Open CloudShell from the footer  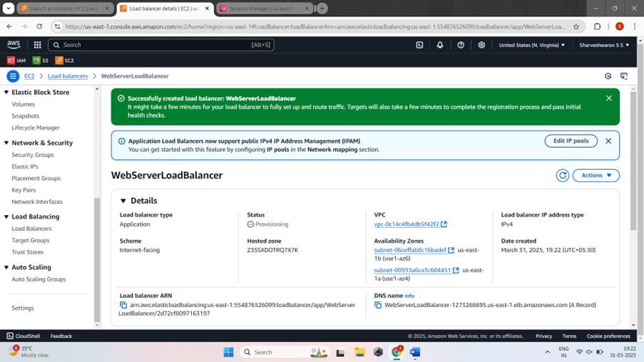click(x=24, y=336)
